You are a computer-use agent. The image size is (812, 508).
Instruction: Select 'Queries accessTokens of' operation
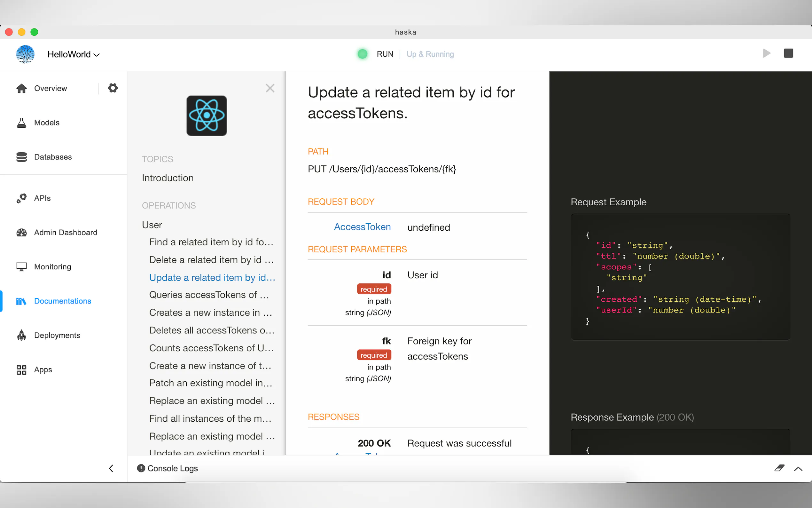pos(209,295)
